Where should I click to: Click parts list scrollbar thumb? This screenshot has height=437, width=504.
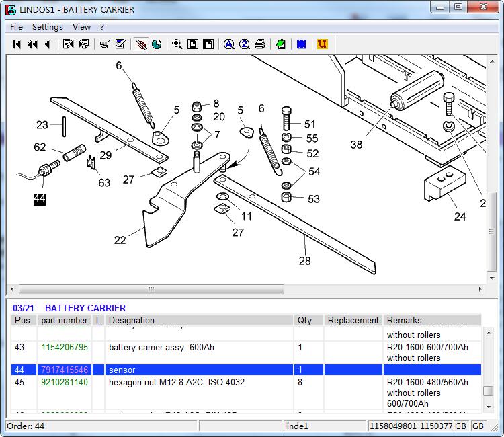pos(489,391)
